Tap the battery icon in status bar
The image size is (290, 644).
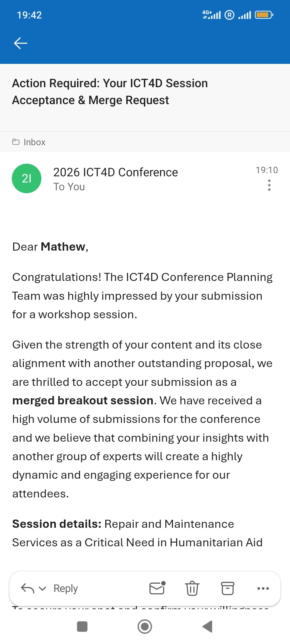(x=264, y=15)
